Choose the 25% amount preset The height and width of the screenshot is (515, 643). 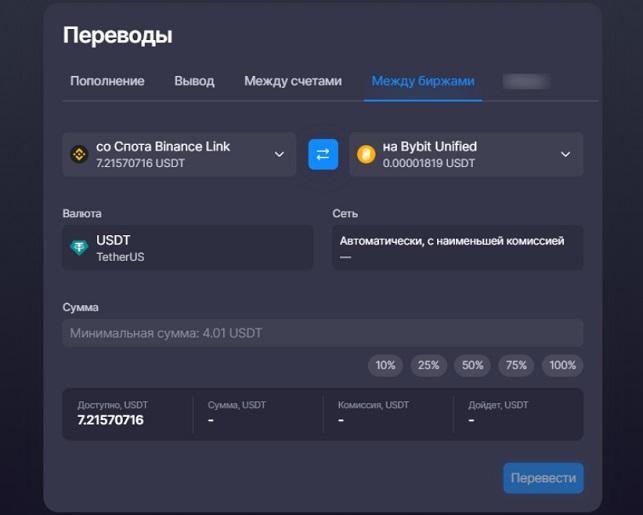click(428, 366)
